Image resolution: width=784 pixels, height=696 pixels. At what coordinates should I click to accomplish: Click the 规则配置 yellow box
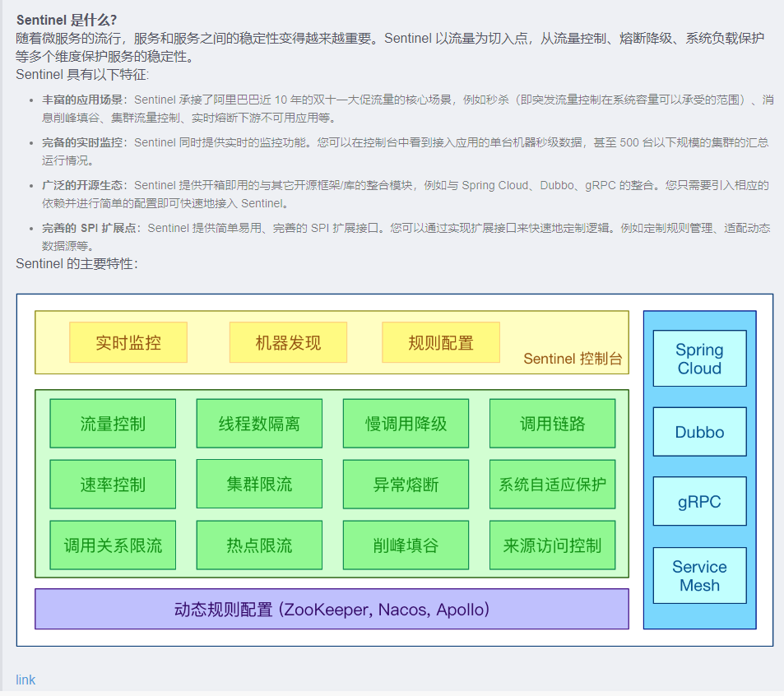click(x=441, y=342)
